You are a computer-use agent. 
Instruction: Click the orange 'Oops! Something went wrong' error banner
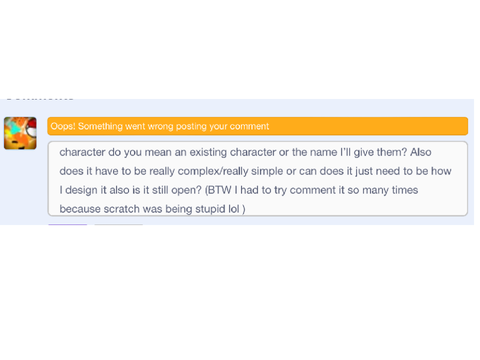(257, 126)
